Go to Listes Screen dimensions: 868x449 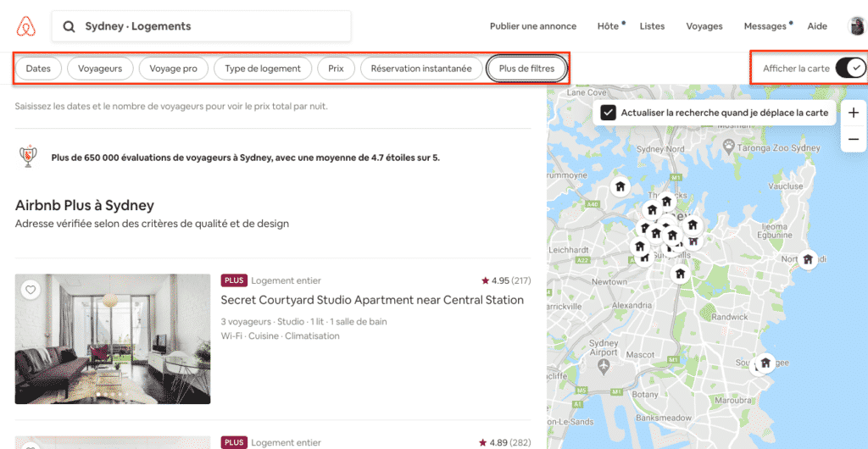(x=652, y=26)
